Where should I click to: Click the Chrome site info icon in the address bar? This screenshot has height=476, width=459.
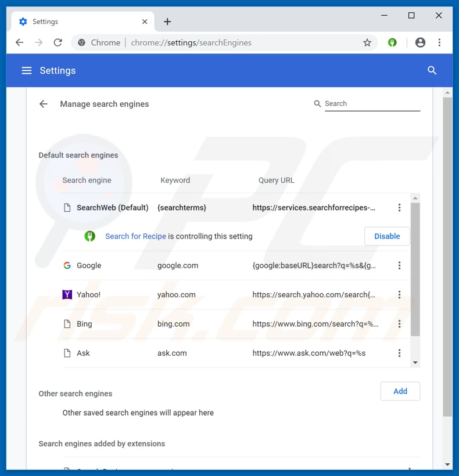pyautogui.click(x=81, y=42)
